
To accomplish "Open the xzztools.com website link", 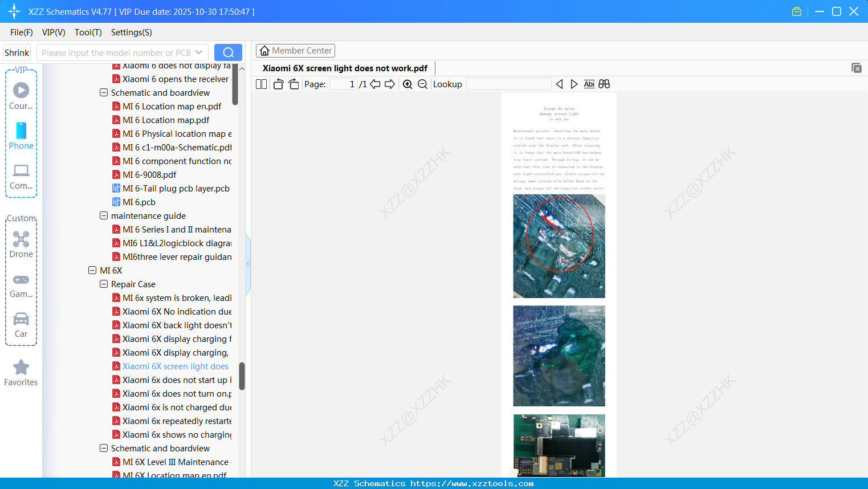I will (x=472, y=483).
